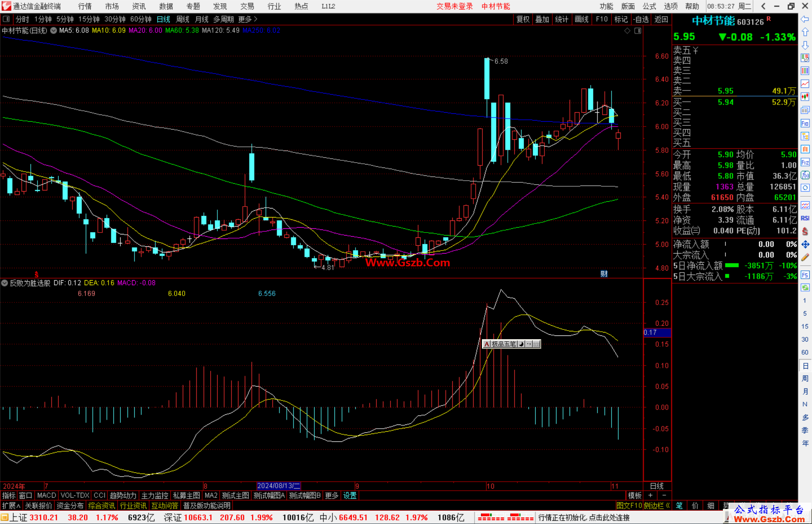Switch to candlestick K-line chart icon
Image resolution: width=812 pixels, height=524 pixels.
805,97
